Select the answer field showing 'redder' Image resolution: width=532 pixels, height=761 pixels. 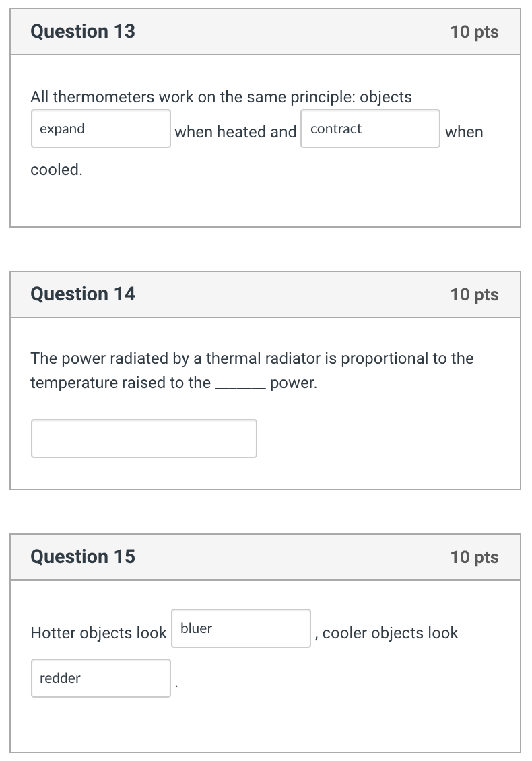(x=100, y=678)
